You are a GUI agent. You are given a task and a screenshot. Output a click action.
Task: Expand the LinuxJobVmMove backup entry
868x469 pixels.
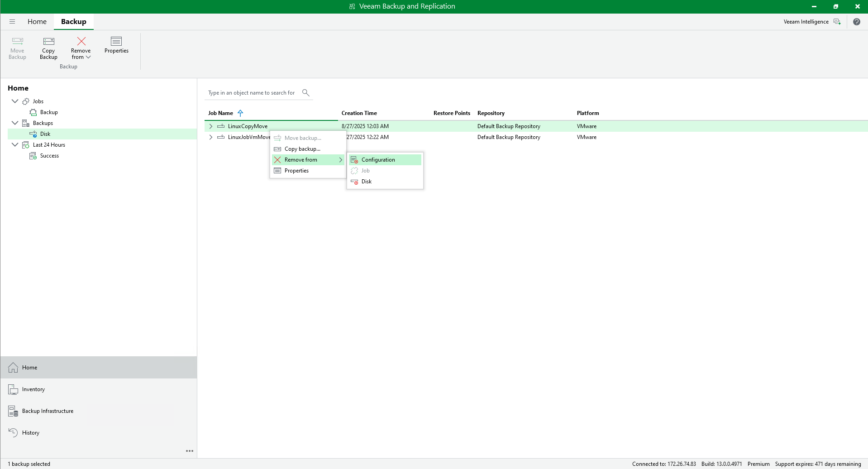211,137
